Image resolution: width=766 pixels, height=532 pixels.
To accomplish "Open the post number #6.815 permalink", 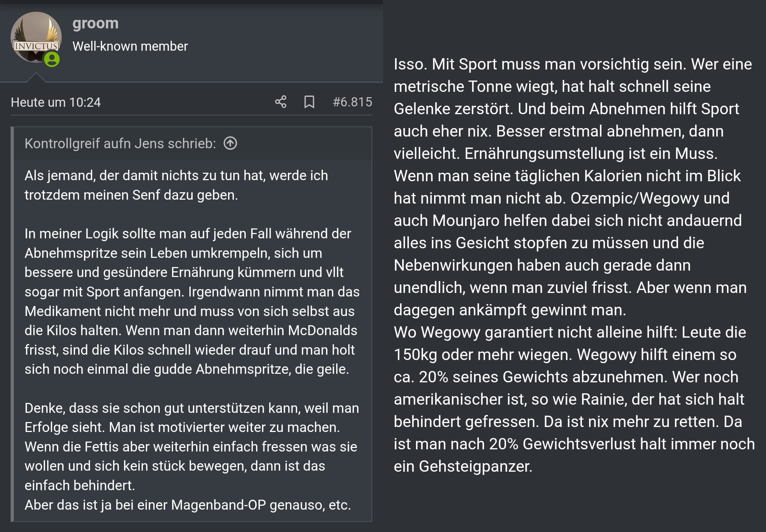I will point(353,102).
